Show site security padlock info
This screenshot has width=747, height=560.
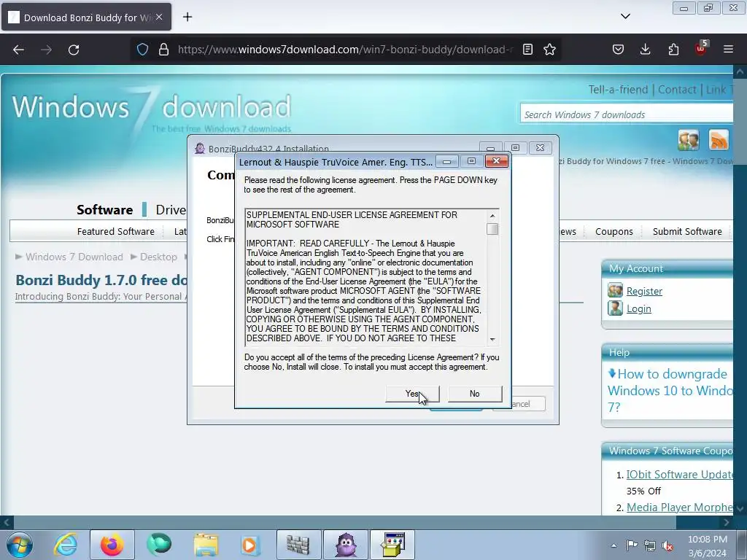pos(163,49)
